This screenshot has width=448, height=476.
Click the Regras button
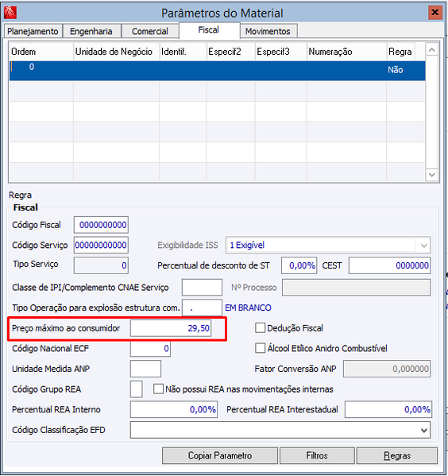click(x=397, y=455)
